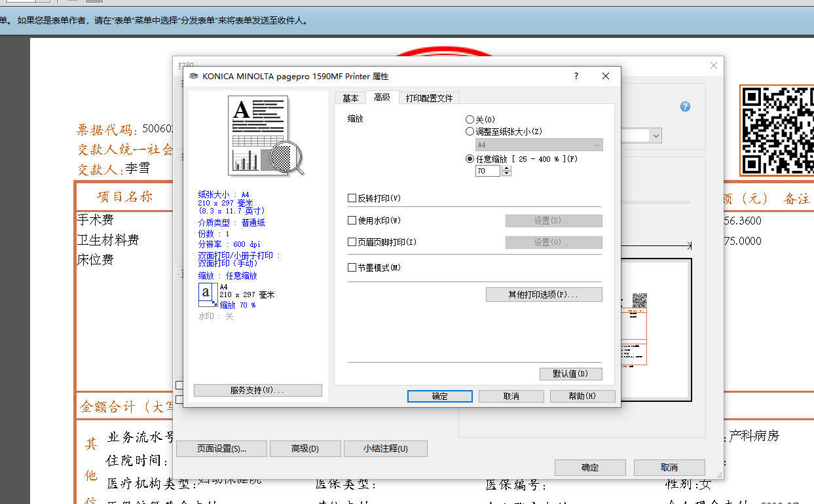Expand the 调整至纸张大小(Z) option

pyautogui.click(x=470, y=131)
